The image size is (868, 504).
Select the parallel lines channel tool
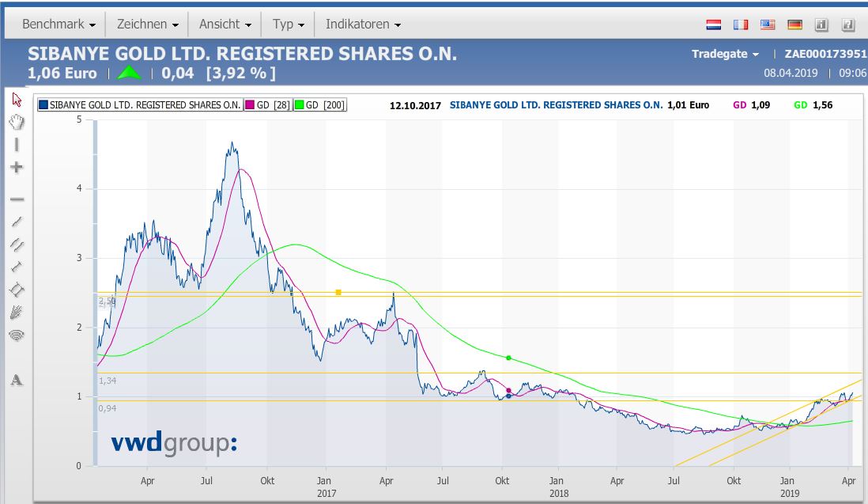(17, 244)
